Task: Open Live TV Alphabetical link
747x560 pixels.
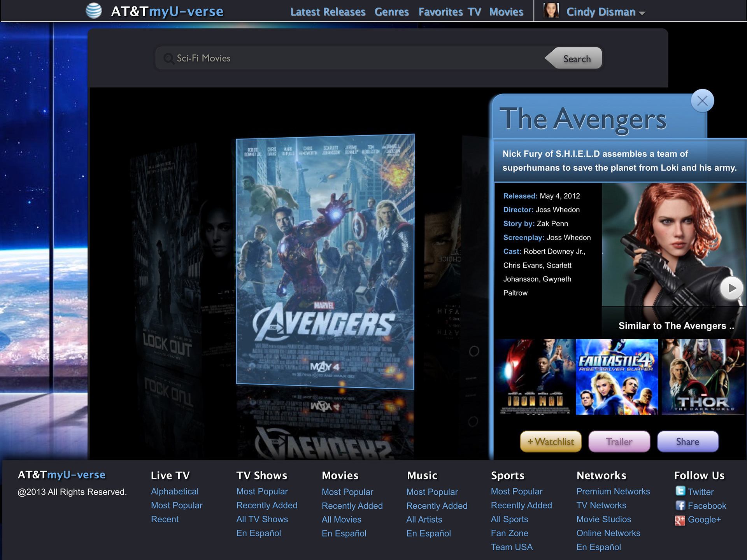Action: [174, 491]
